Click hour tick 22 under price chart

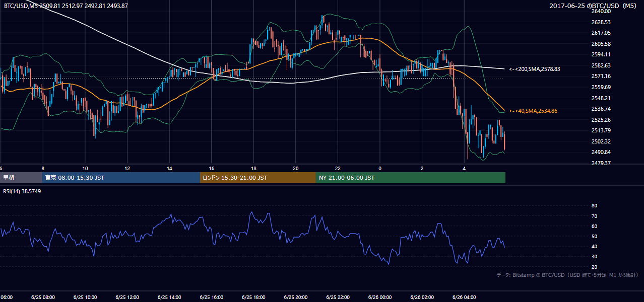(338, 168)
